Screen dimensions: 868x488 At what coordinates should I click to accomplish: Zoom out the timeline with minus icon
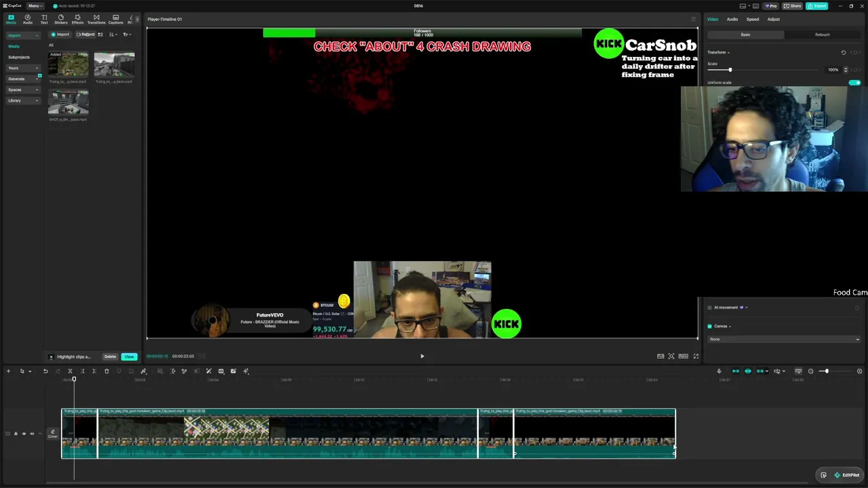coord(810,371)
